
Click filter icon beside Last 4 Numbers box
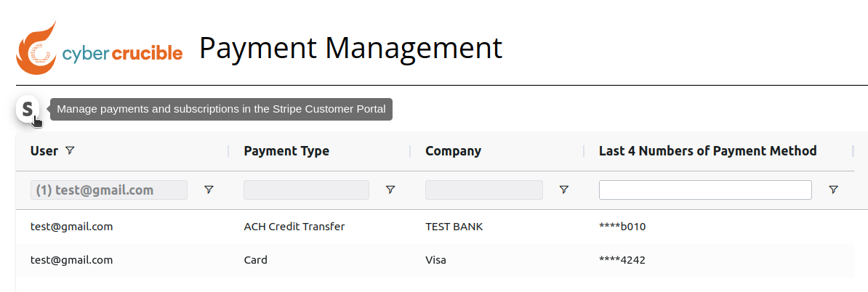(x=833, y=190)
